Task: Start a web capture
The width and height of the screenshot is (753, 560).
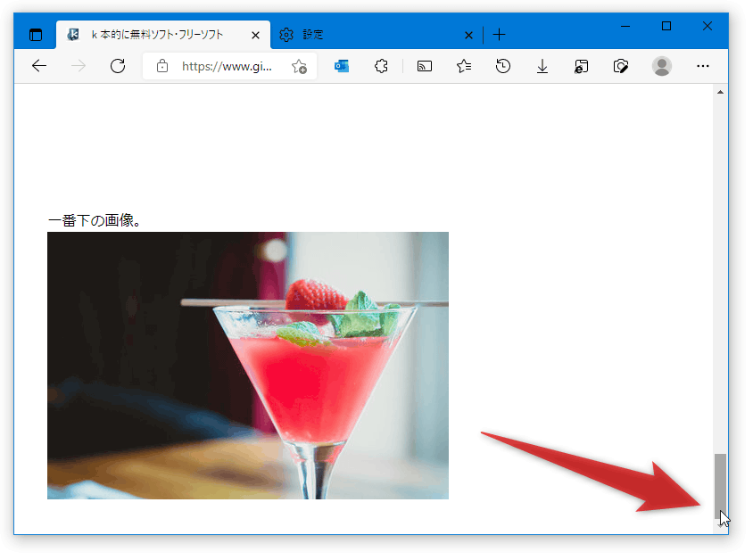Action: click(620, 66)
